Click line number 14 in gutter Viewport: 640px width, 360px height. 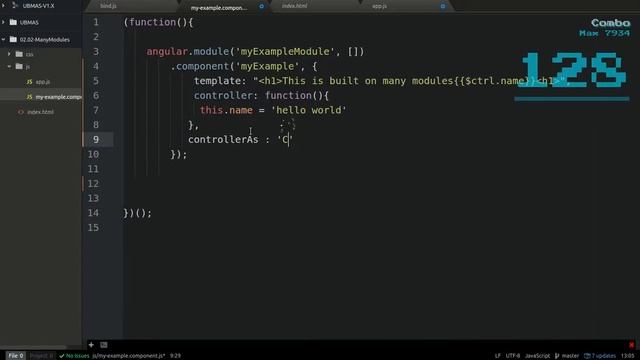[x=93, y=213]
